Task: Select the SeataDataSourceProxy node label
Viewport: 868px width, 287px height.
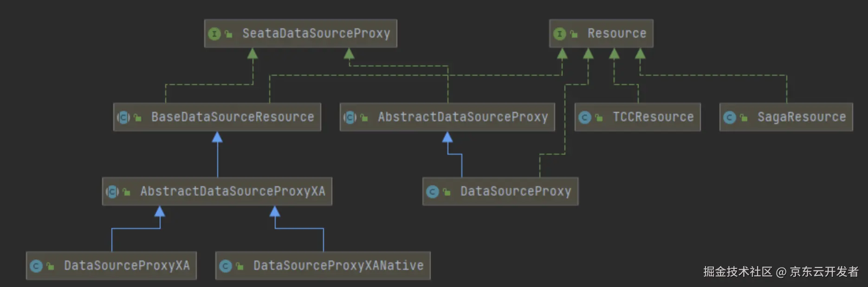Action: (x=316, y=33)
